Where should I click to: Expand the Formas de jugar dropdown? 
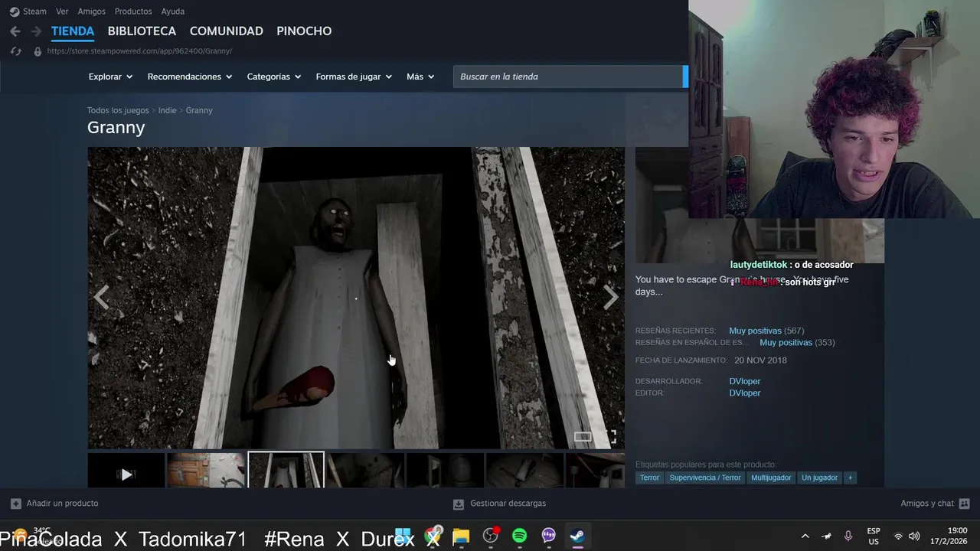[x=354, y=77]
